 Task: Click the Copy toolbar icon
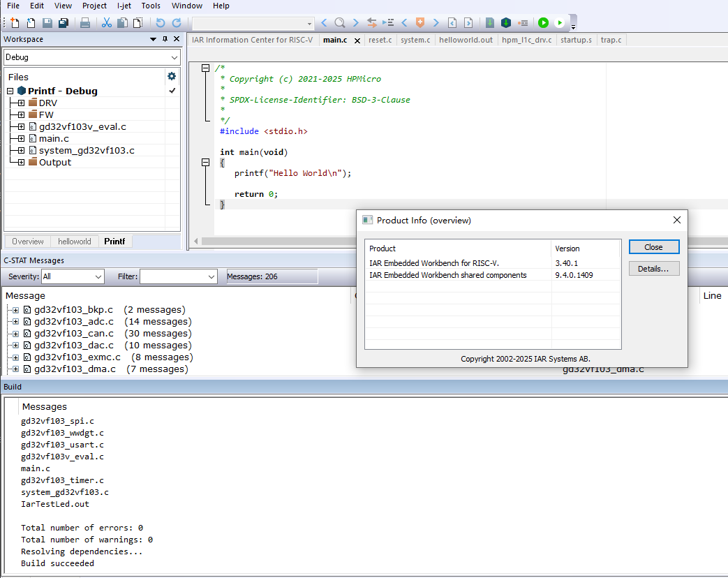[123, 23]
